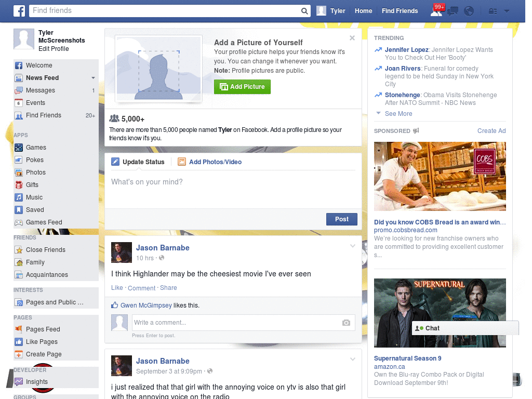Open Stonehenge trending topic

pos(403,95)
